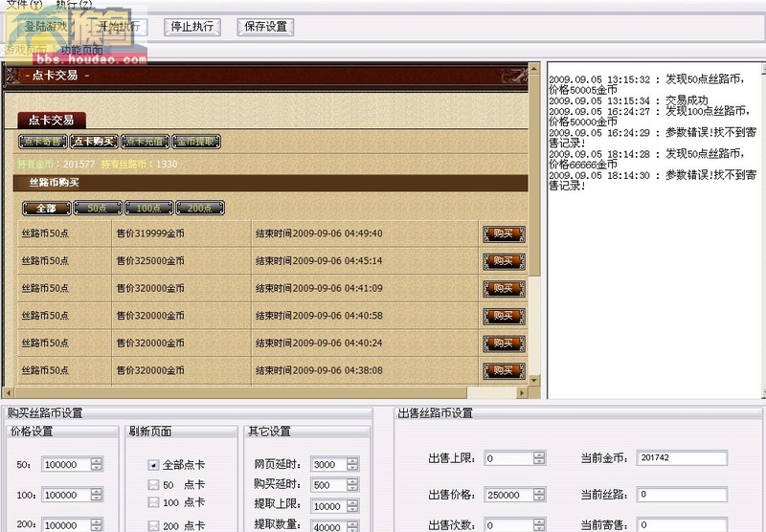Open the 点卡寄售 section
766x532 pixels.
tap(43, 142)
